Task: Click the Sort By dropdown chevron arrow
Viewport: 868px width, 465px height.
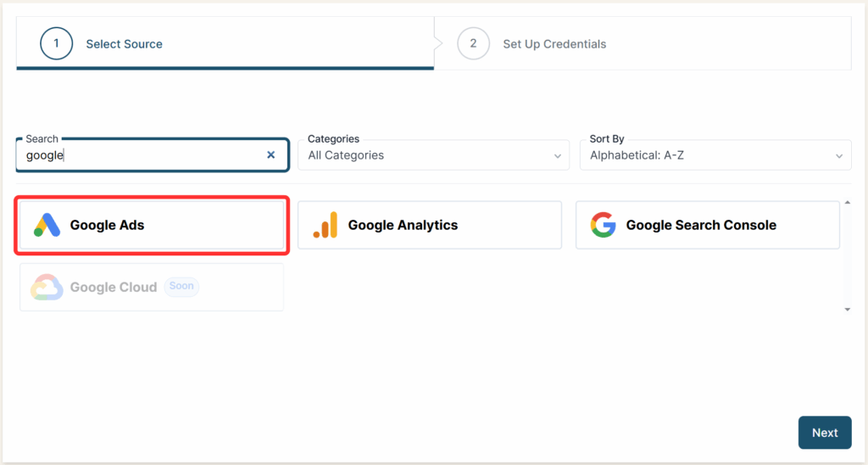Action: pos(838,156)
